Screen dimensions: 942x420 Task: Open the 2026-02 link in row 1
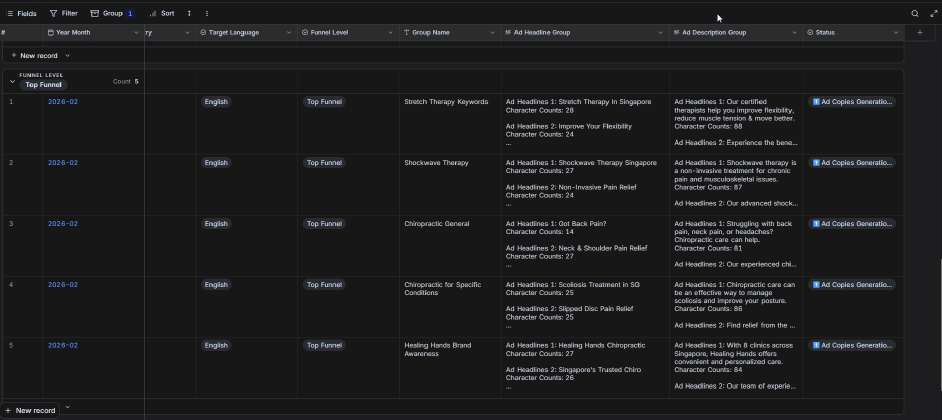click(63, 102)
